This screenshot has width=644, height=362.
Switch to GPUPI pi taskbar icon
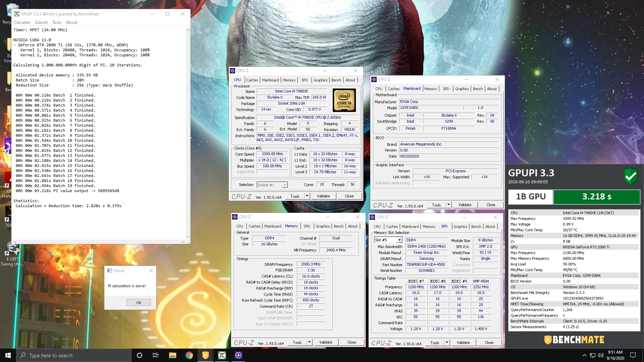click(222, 355)
